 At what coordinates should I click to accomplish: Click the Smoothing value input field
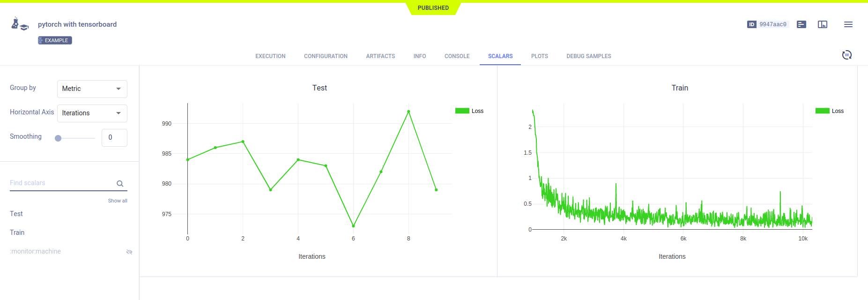[114, 137]
